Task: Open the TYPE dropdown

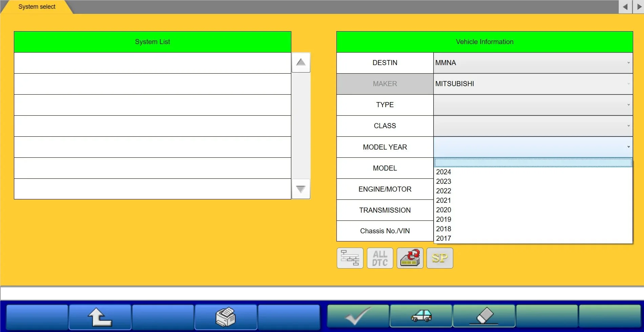Action: [533, 105]
